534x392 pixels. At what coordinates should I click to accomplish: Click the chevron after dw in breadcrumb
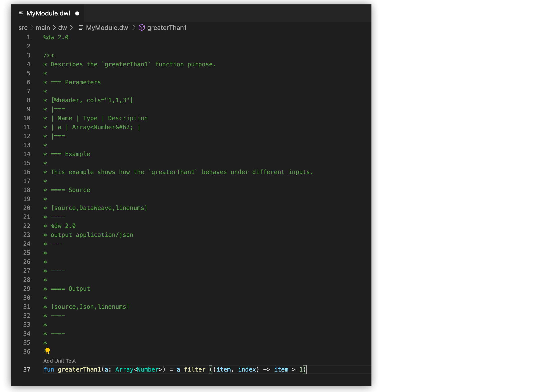point(71,28)
